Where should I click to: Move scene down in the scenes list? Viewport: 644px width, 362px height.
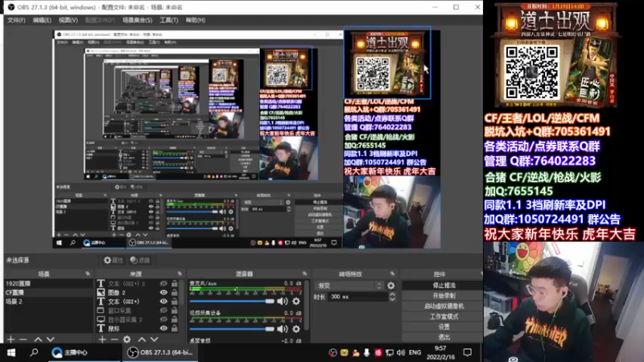tap(50, 339)
